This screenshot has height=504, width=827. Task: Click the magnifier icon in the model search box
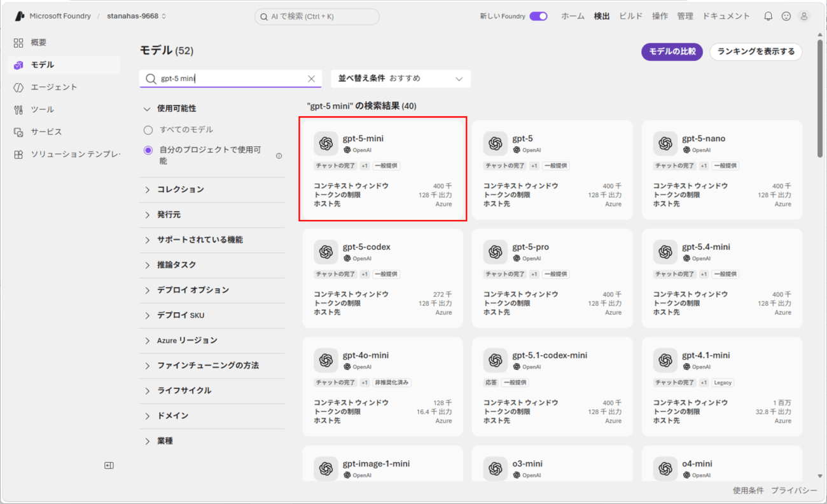point(151,79)
